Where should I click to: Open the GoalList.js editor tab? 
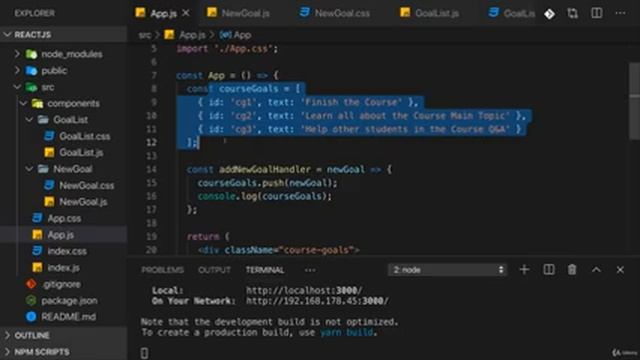point(429,13)
